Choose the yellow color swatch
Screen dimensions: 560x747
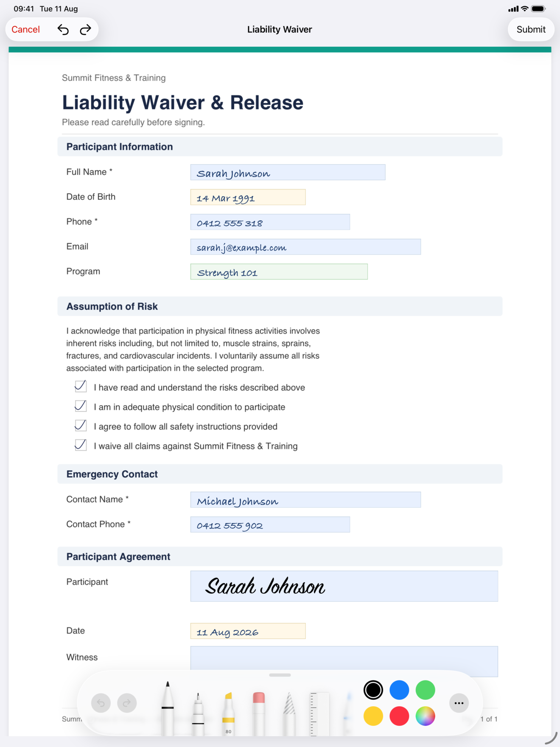(x=373, y=716)
